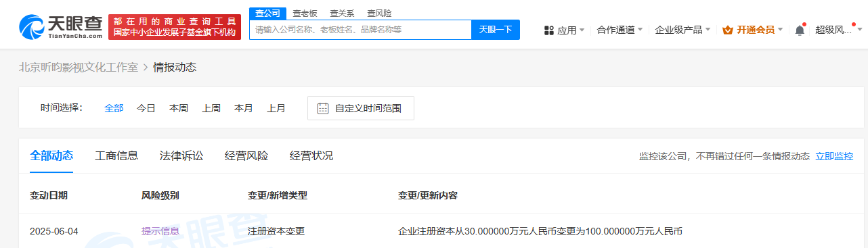This screenshot has height=248, width=868.
Task: Click the 开通会员 crown icon
Action: pyautogui.click(x=728, y=30)
